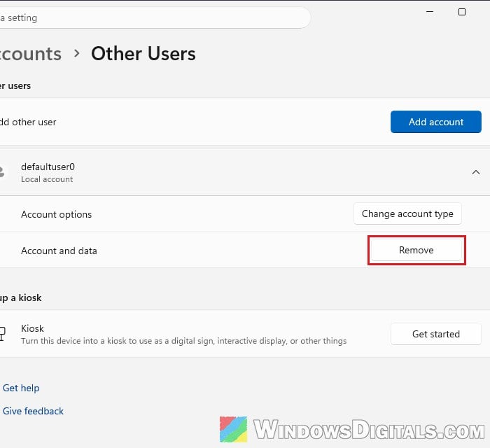Click the breadcrumb chevron separator
This screenshot has height=448, width=490.
76,54
